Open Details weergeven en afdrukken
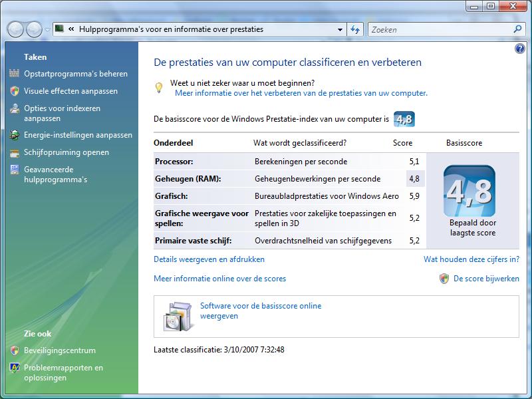532x399 pixels. pyautogui.click(x=209, y=259)
